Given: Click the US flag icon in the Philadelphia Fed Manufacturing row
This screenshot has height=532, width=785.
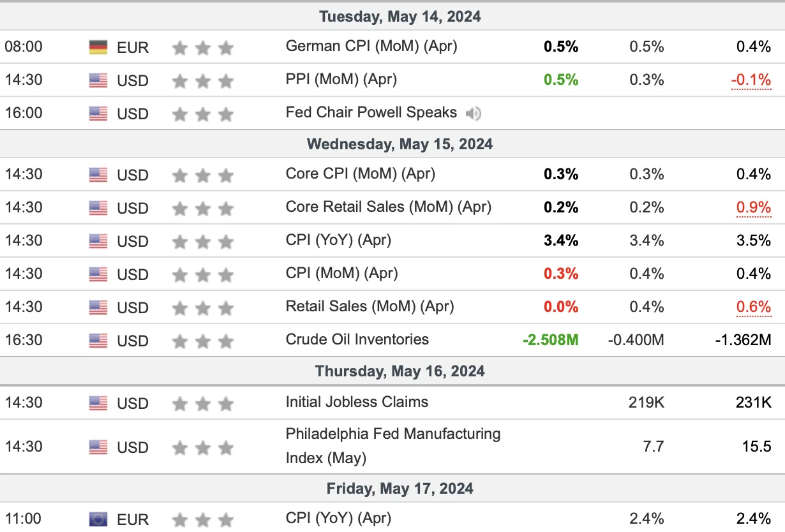Looking at the screenshot, I should click(x=98, y=447).
